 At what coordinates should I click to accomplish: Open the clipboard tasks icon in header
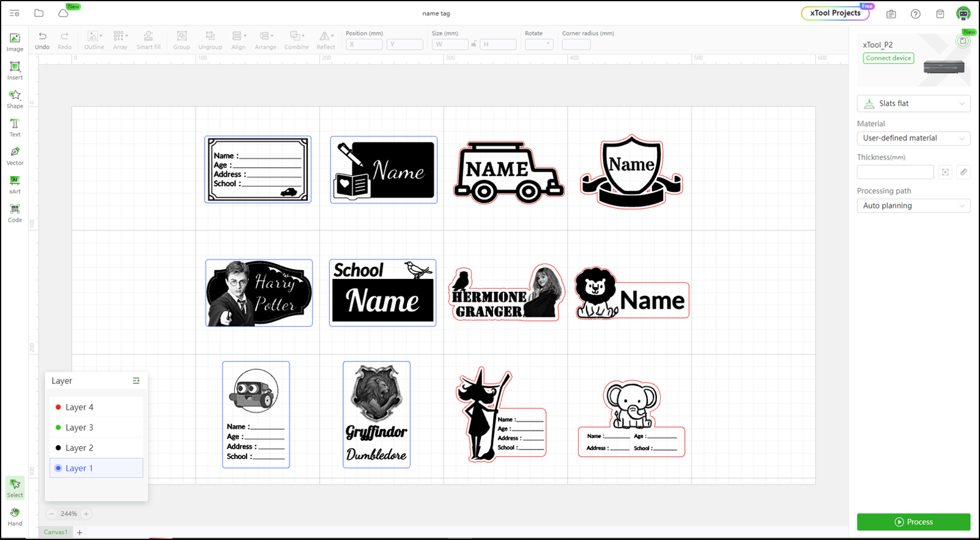point(891,13)
